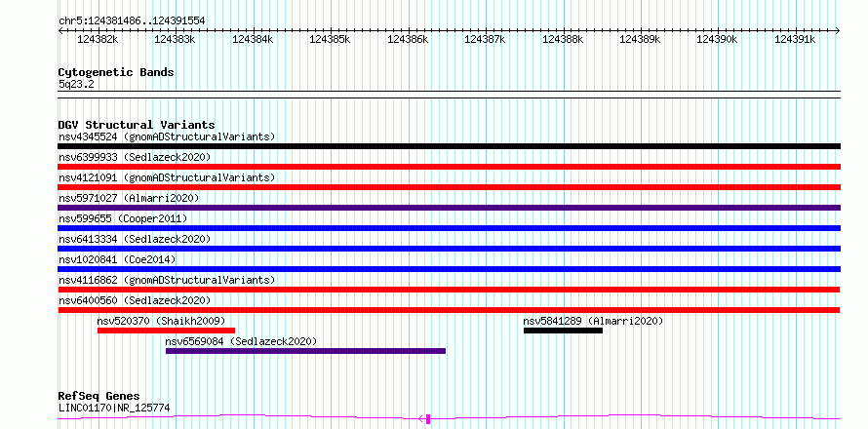Click the 124387k ruler tick label
The height and width of the screenshot is (429, 868).
click(x=485, y=40)
